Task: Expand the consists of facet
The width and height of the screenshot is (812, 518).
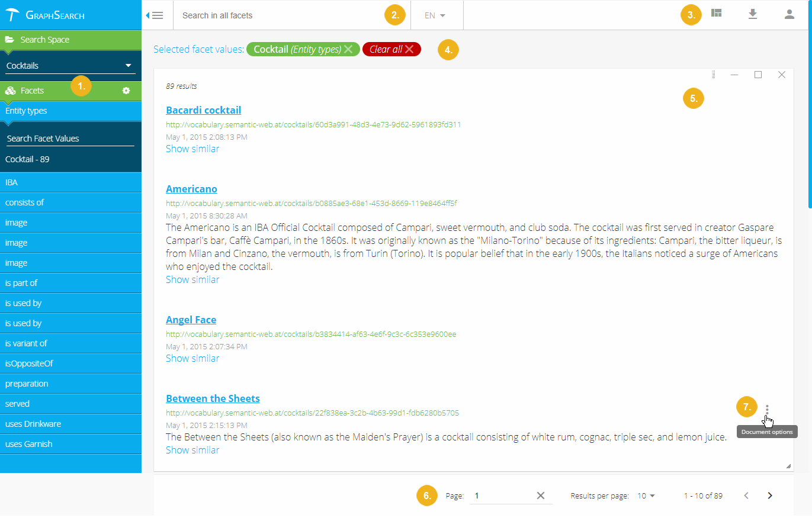Action: point(70,202)
